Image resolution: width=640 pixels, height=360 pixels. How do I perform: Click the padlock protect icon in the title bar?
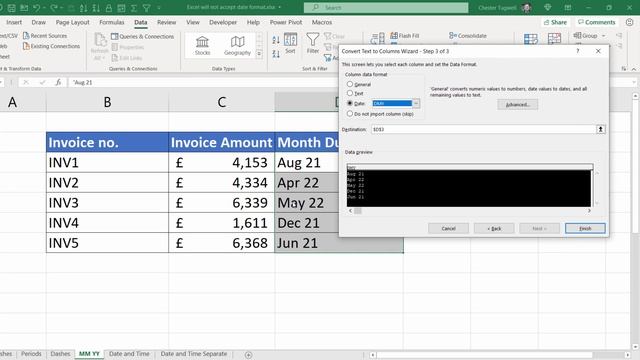click(109, 8)
